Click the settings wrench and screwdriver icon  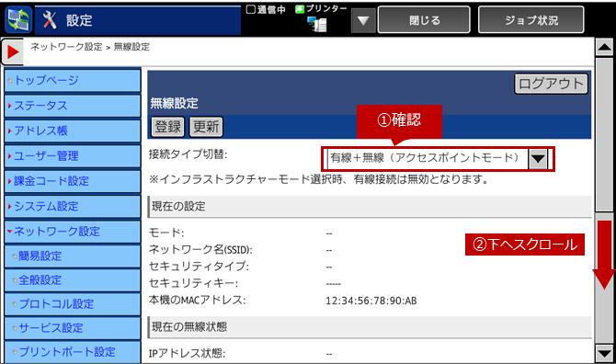click(50, 20)
